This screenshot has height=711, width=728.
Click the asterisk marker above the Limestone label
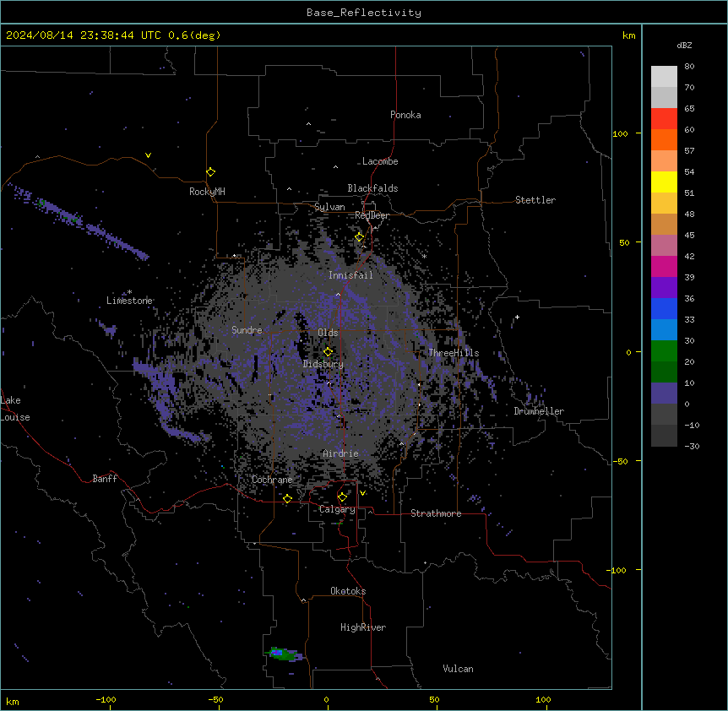[x=129, y=292]
